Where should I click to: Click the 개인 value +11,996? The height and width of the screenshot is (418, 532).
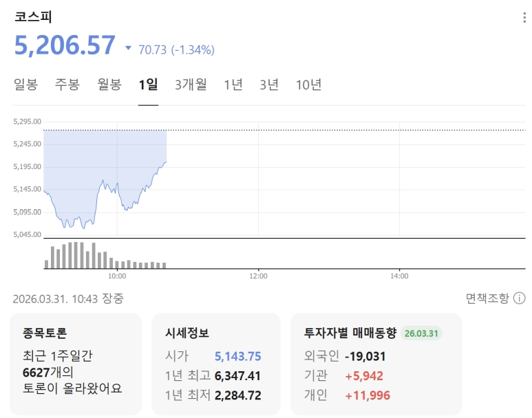point(368,395)
